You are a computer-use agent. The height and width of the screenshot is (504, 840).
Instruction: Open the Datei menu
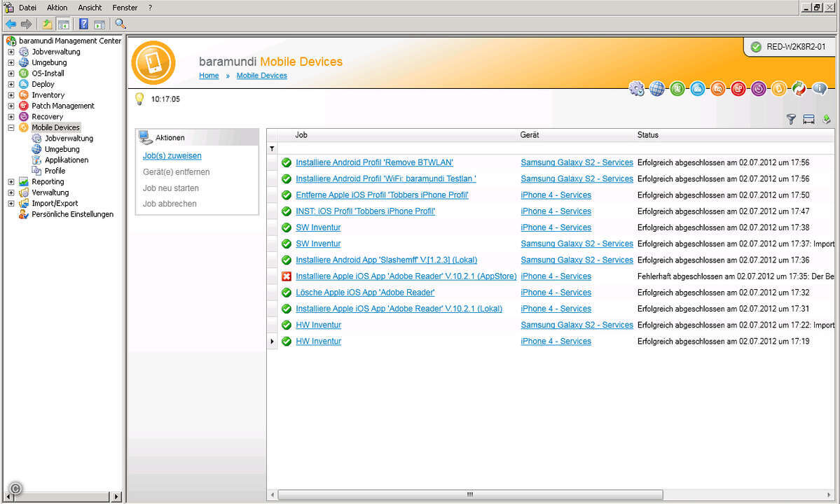pyautogui.click(x=27, y=8)
